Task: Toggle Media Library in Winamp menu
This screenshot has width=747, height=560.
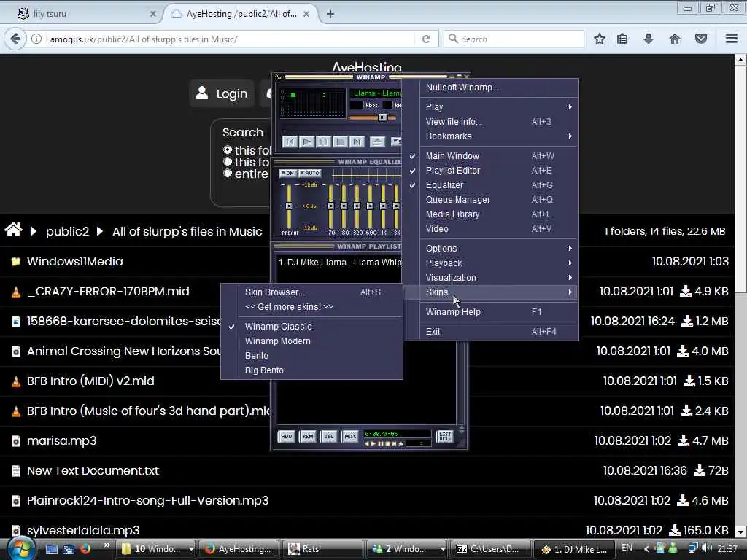Action: (x=491, y=214)
